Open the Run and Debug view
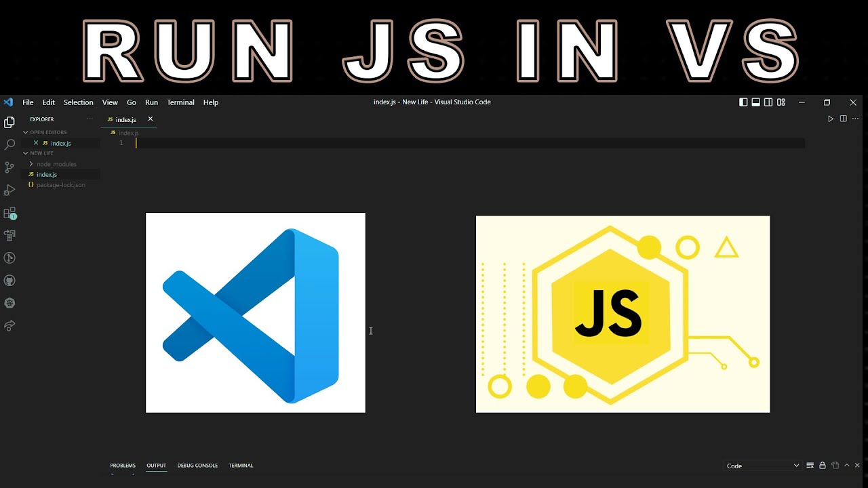The height and width of the screenshot is (488, 868). (9, 190)
